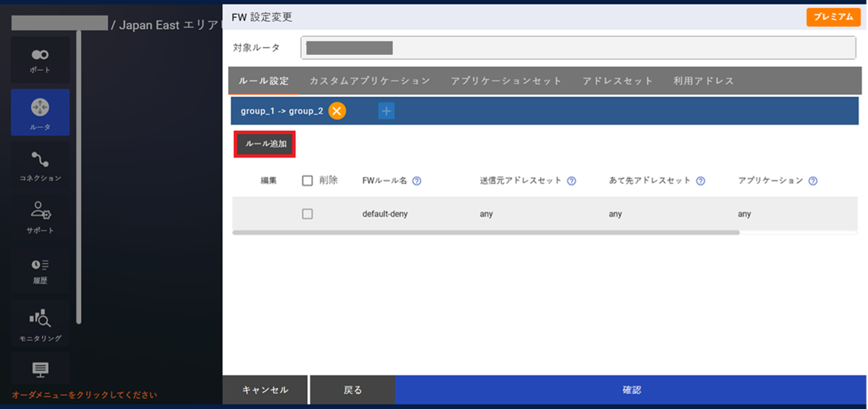This screenshot has width=868, height=409.
Task: Click the 戻る button
Action: [x=353, y=390]
